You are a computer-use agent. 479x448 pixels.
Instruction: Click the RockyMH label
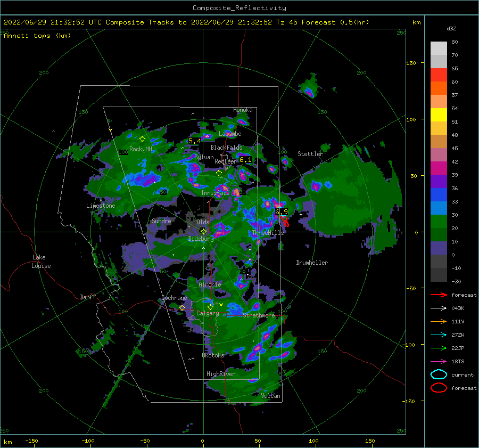(x=141, y=149)
